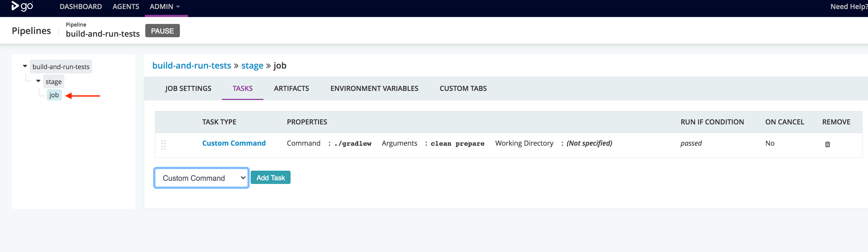Open the Artifacts tab

[291, 89]
